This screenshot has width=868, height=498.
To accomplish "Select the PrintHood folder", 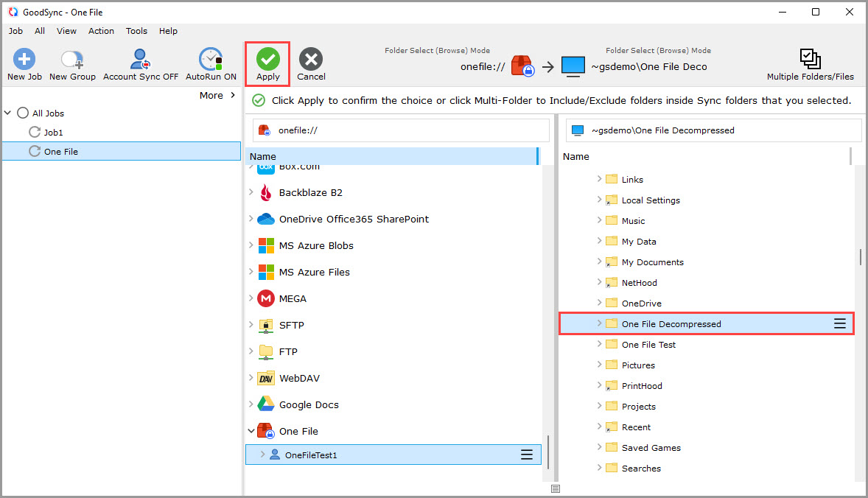I will click(642, 386).
